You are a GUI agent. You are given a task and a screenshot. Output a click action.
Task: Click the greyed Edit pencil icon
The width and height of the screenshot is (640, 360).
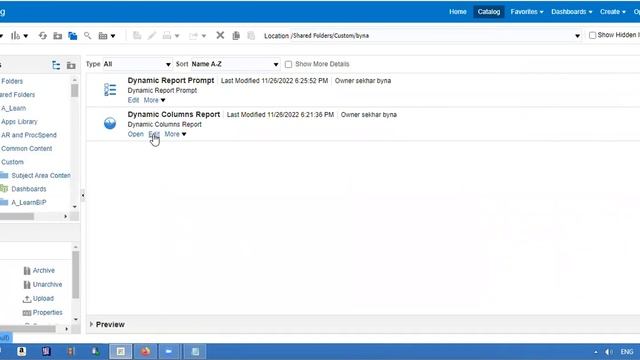152,36
